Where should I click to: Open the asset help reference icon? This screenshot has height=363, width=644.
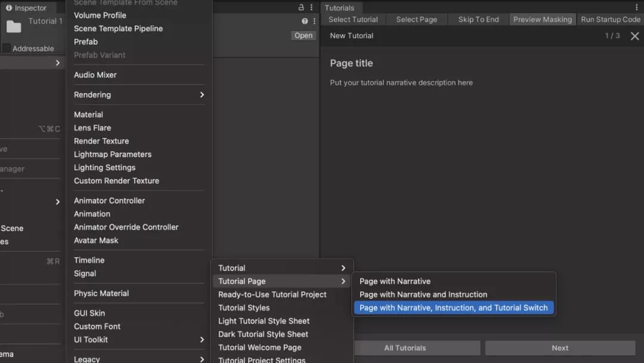[305, 21]
